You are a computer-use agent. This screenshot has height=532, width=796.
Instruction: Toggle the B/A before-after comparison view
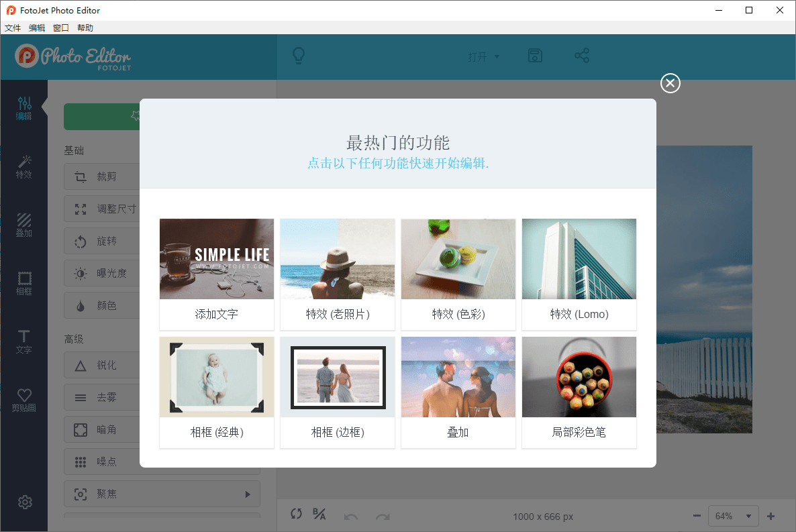(x=319, y=514)
